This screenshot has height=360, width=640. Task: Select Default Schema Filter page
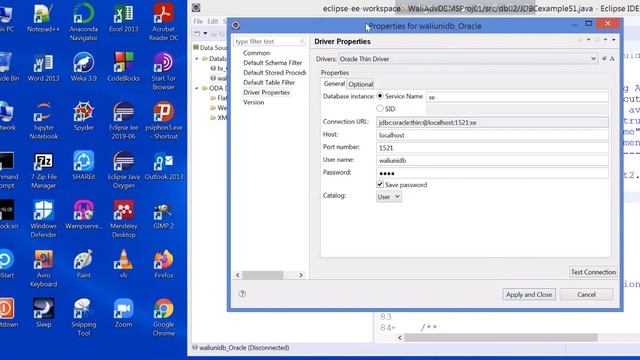(273, 63)
